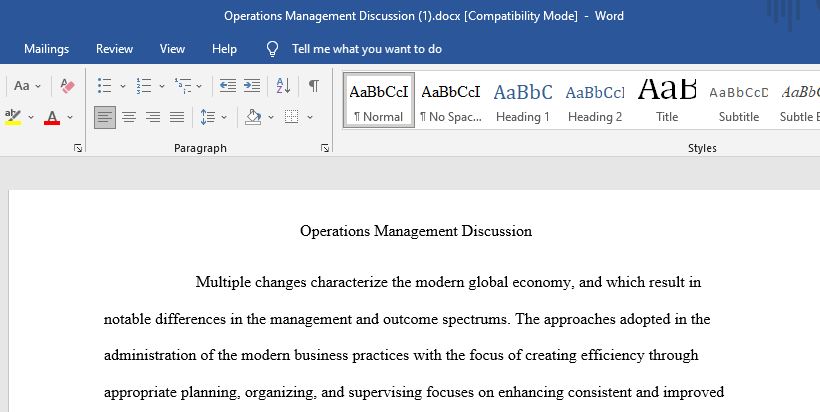Apply paragraph shading with paint bucket

tap(253, 117)
